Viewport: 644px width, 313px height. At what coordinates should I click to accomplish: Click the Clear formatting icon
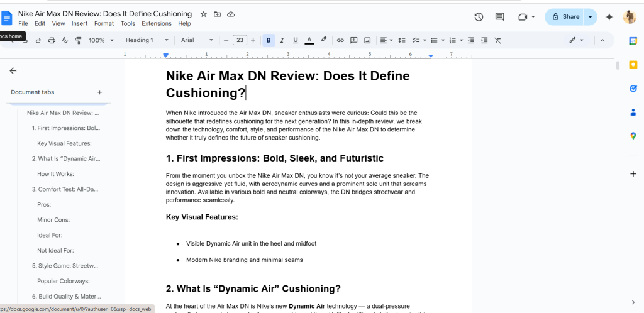(x=498, y=40)
